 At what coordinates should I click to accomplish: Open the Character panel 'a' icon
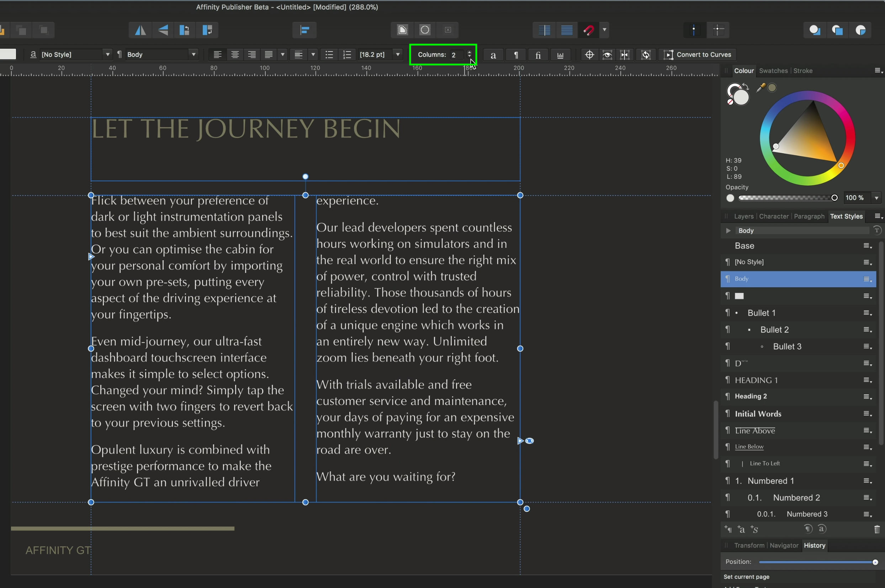pos(493,55)
